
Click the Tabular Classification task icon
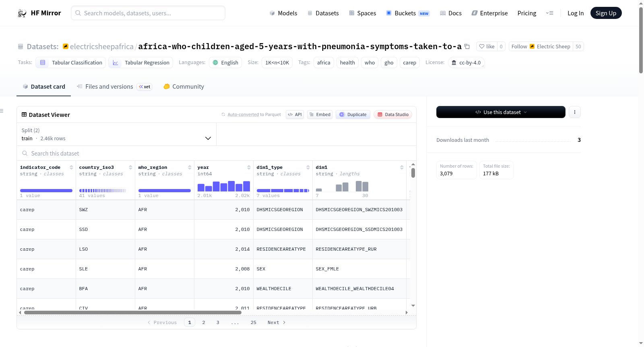[43, 62]
